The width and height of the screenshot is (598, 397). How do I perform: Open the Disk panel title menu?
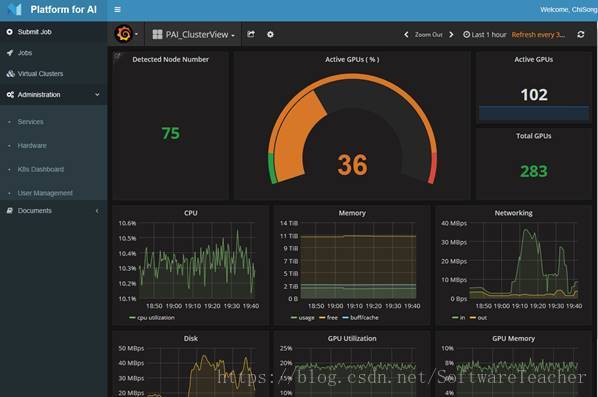pyautogui.click(x=191, y=338)
